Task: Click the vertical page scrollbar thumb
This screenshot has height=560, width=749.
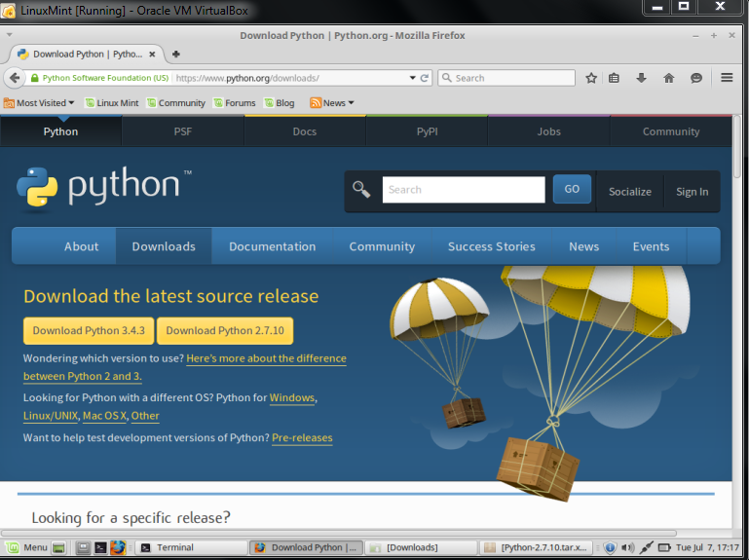Action: 737,148
